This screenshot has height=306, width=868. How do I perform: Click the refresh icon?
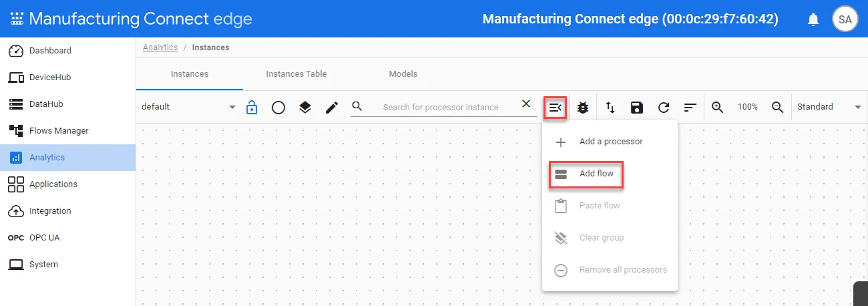coord(664,107)
